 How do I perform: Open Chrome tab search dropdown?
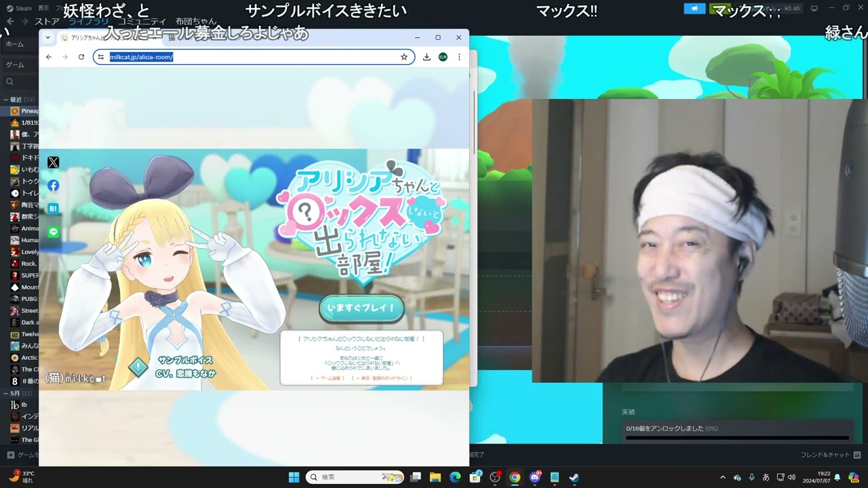48,38
